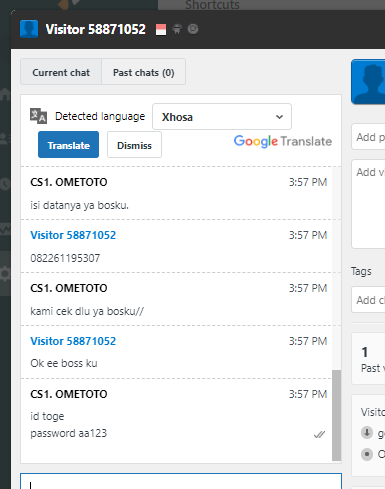Click the grey round browser icon in the header

pos(193,29)
